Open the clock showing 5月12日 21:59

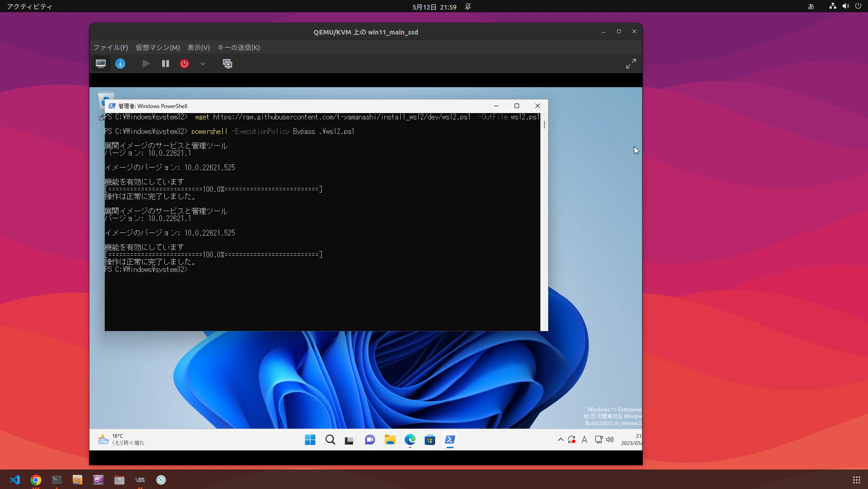[434, 6]
